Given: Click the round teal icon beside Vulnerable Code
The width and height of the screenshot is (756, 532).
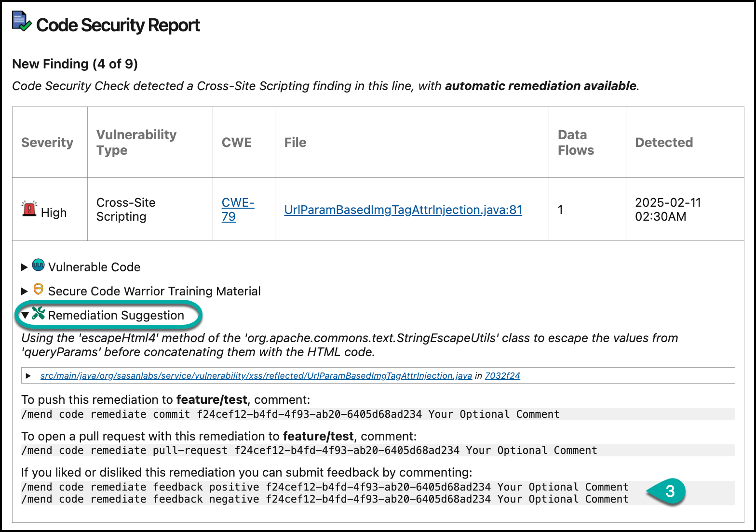Looking at the screenshot, I should (x=38, y=265).
